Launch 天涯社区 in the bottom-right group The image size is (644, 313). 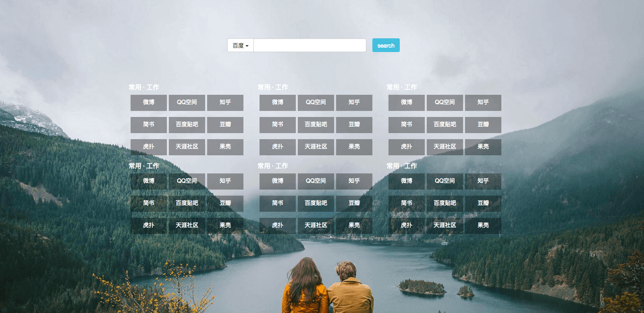click(x=445, y=226)
